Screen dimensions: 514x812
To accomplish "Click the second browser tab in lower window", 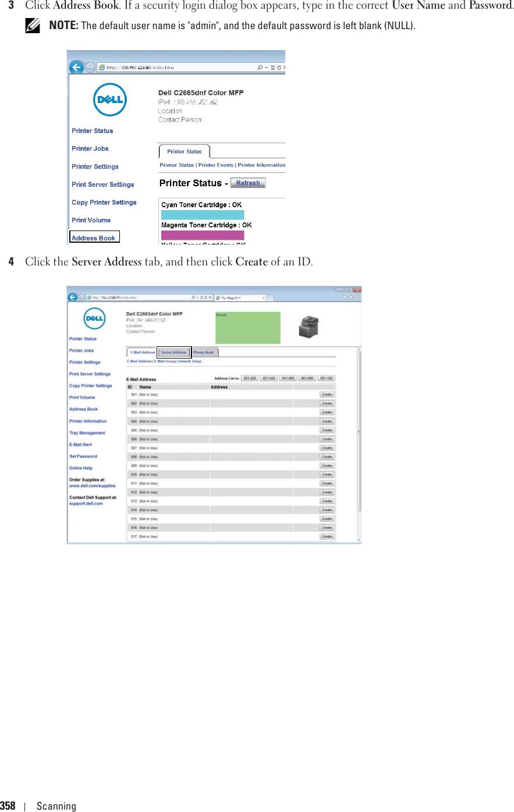I will coord(240,297).
